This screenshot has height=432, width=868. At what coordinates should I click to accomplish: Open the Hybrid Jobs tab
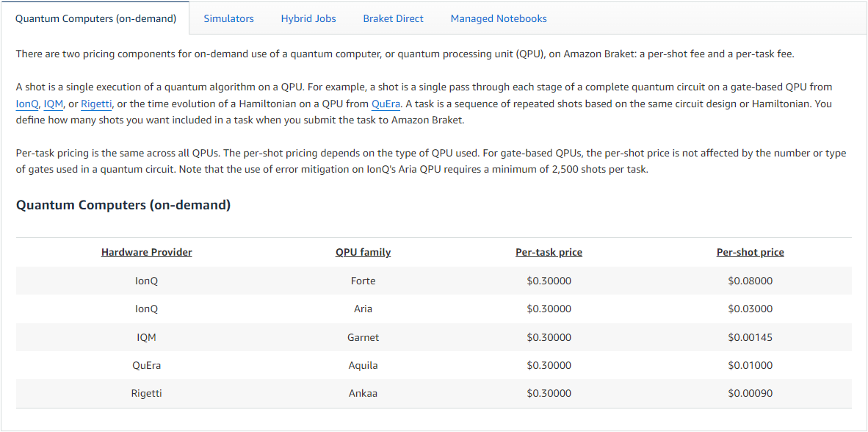(308, 18)
